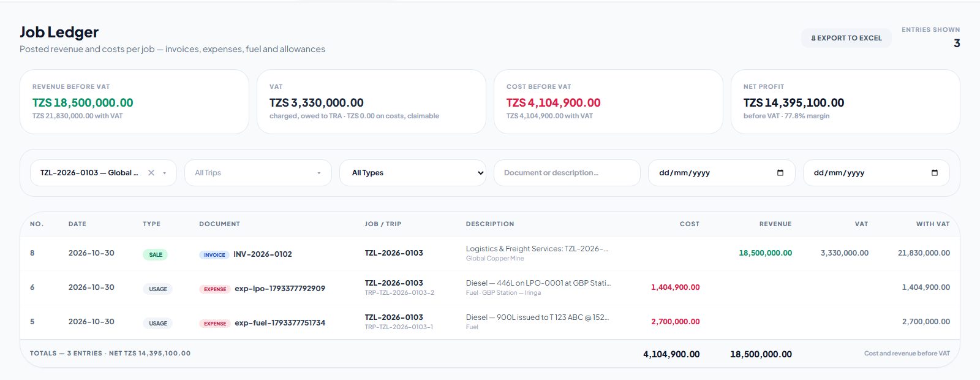
Task: Open the All Types dropdown
Action: tap(413, 173)
